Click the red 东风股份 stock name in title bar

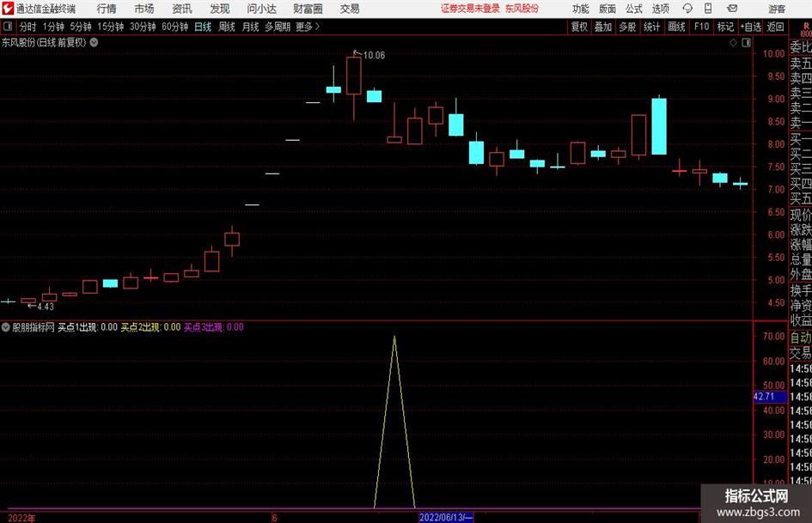[x=522, y=9]
